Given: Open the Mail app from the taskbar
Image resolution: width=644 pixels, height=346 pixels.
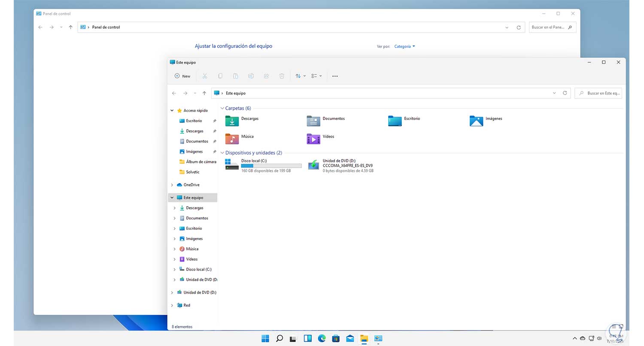Looking at the screenshot, I should click(x=350, y=338).
